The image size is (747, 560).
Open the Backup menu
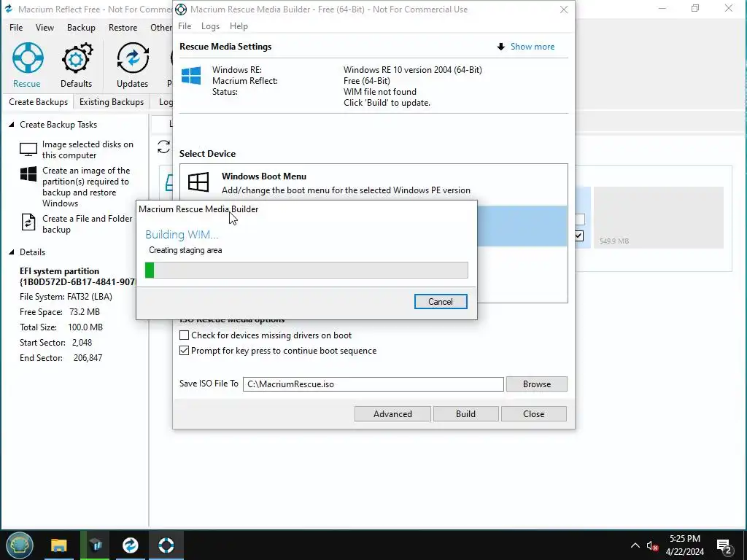81,27
